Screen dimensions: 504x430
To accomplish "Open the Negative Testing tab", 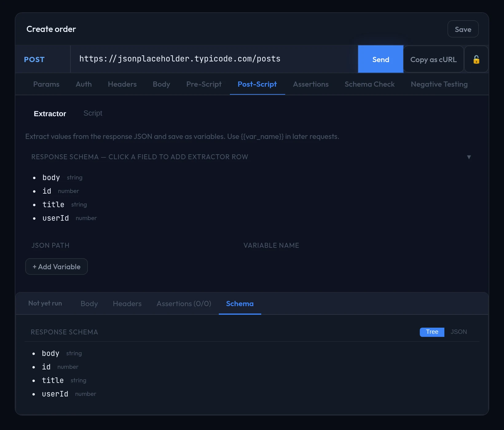I will (439, 84).
